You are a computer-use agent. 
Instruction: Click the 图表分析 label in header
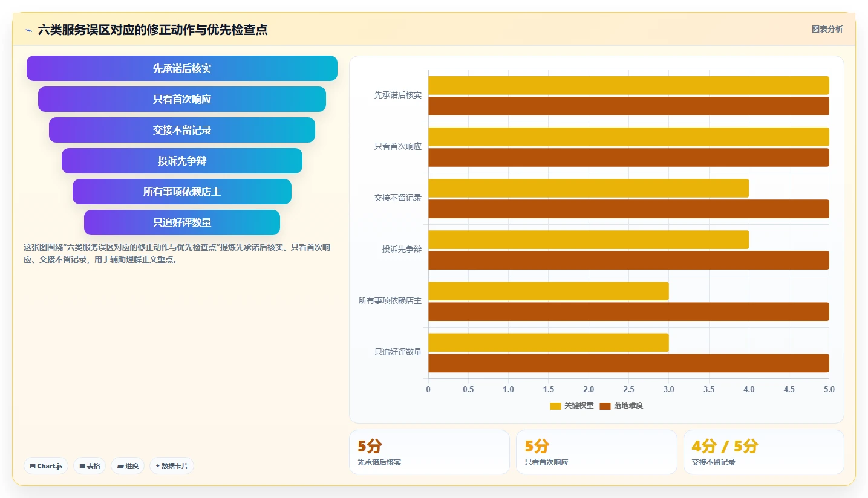coord(827,29)
